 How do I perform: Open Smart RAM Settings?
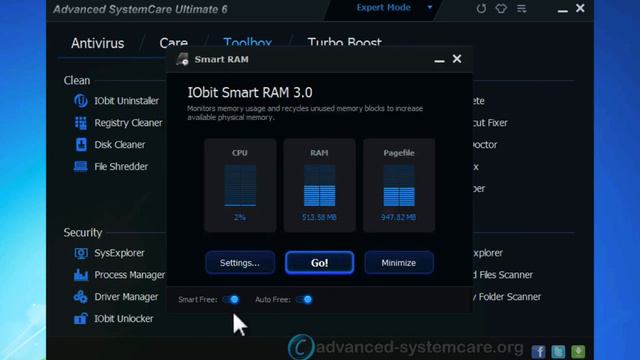240,263
